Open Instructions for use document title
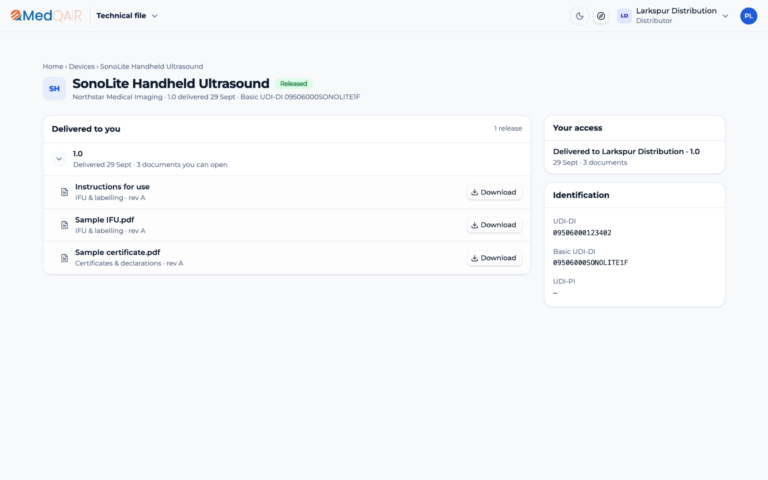768x480 pixels. tap(112, 187)
